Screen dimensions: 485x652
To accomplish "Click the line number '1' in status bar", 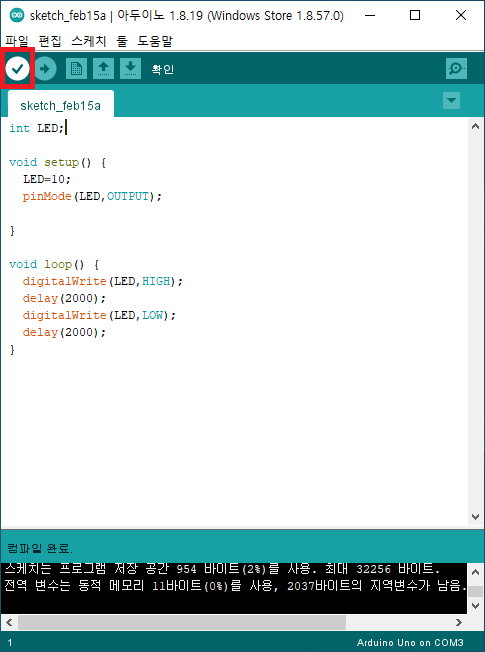I will click(10, 642).
